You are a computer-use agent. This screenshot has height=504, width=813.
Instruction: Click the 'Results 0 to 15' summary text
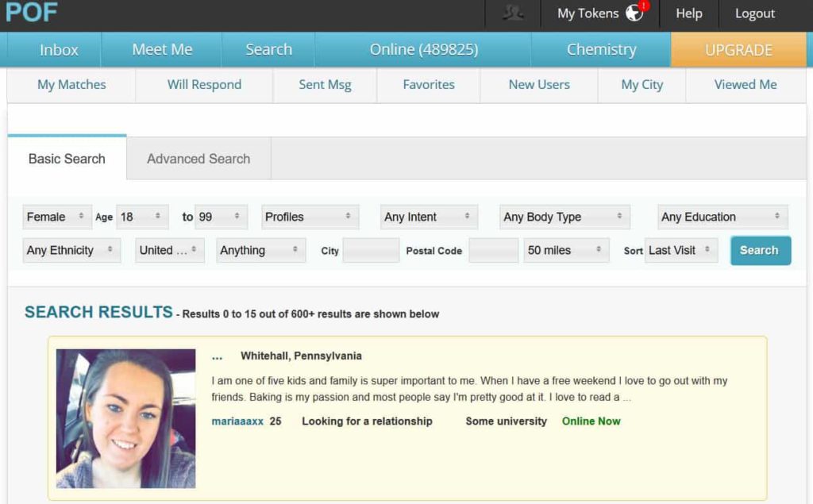[x=310, y=314]
